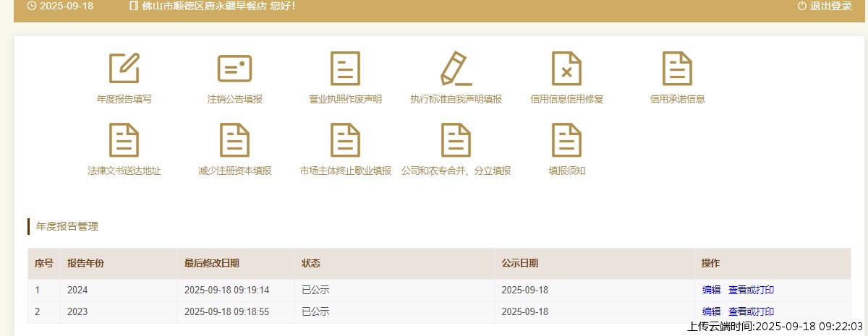This screenshot has width=868, height=336.
Task: Click the 2023 row's 公示日期 2025-09-18
Action: pyautogui.click(x=525, y=311)
